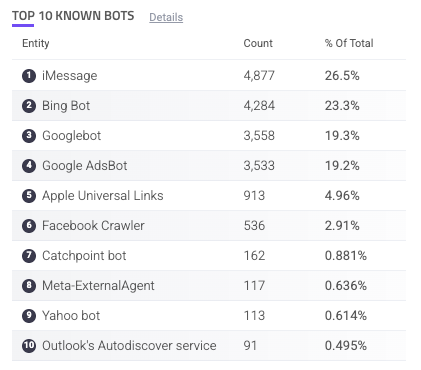Sort by the % Of Total header
Screen dimensions: 421x370
349,43
